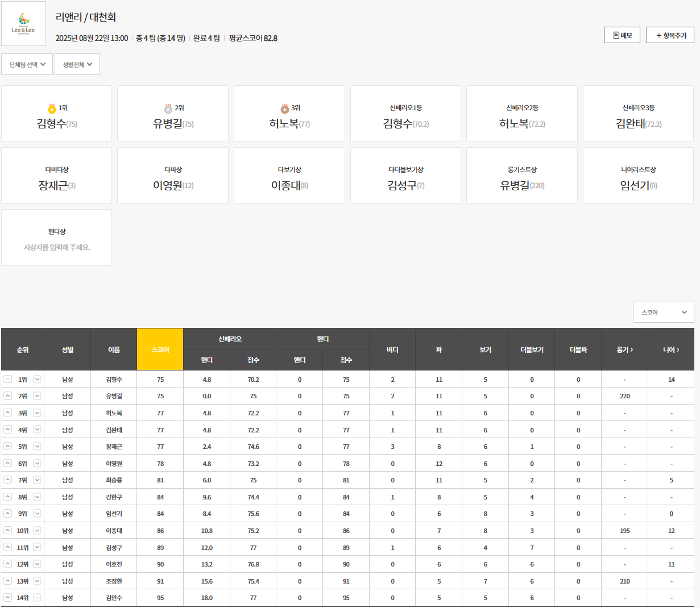Open the 롱기 column header link
The height and width of the screenshot is (608, 700).
click(624, 349)
